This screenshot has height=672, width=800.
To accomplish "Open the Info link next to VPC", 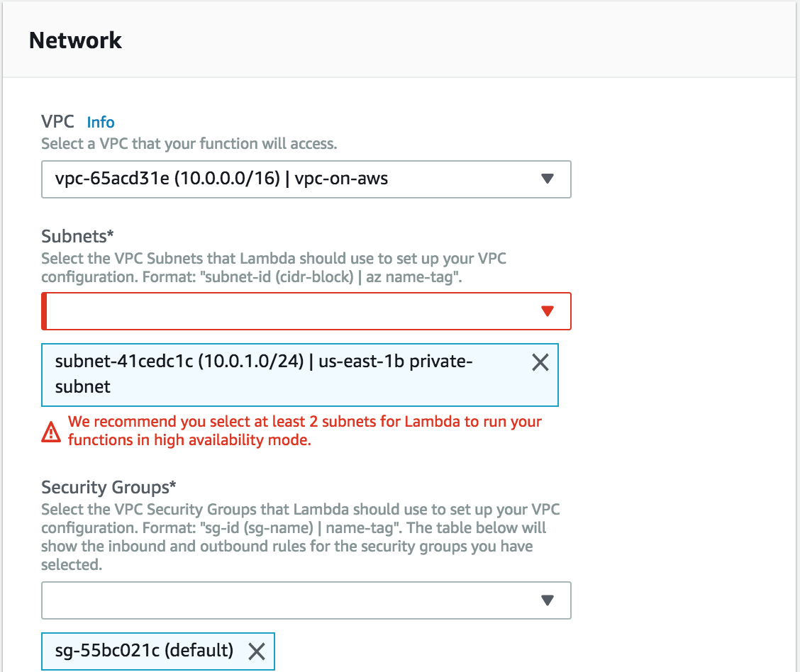I will click(x=100, y=122).
